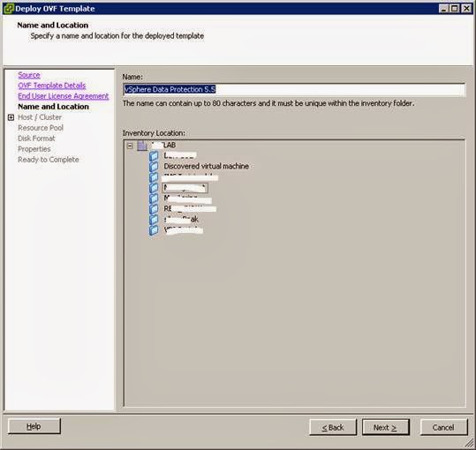
Task: Click the Help button
Action: point(34,426)
